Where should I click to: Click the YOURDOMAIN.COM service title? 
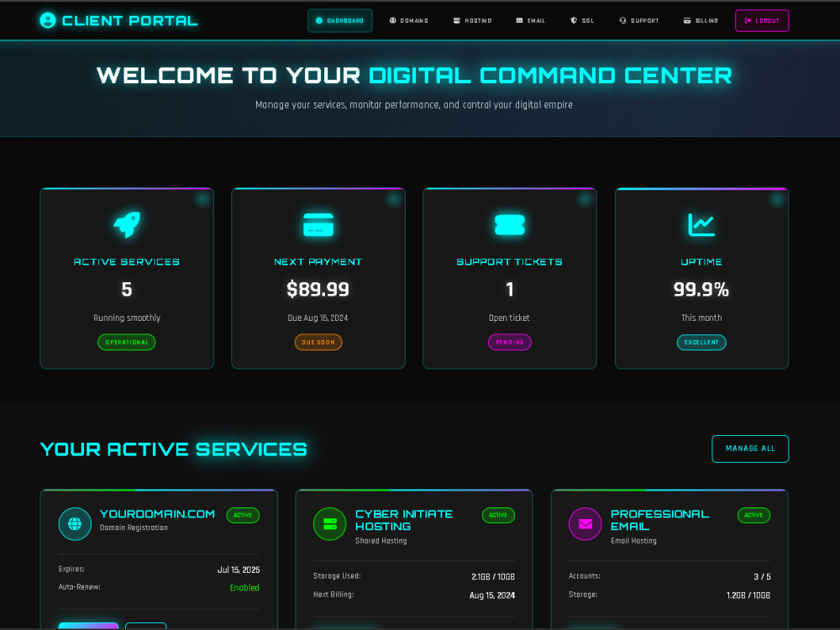coord(157,514)
